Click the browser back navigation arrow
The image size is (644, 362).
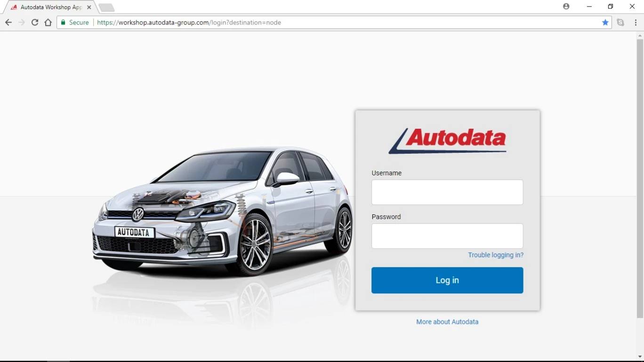pos(8,22)
